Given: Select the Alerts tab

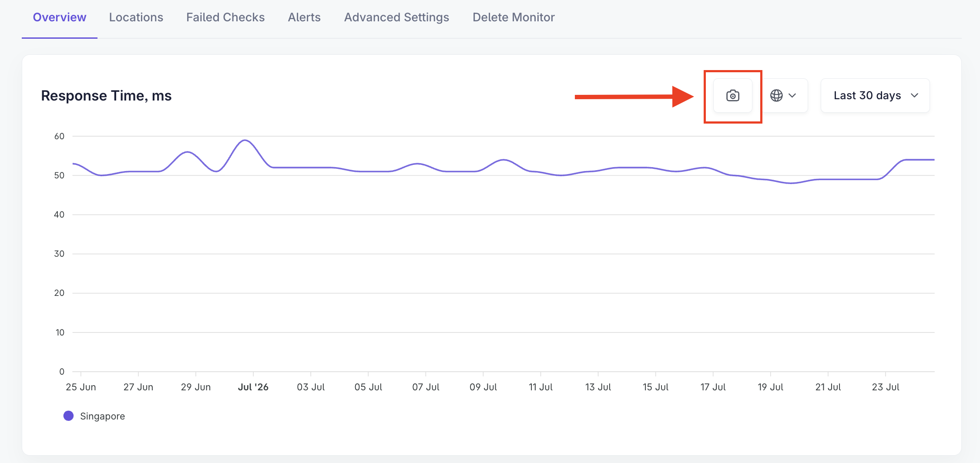Looking at the screenshot, I should [304, 17].
